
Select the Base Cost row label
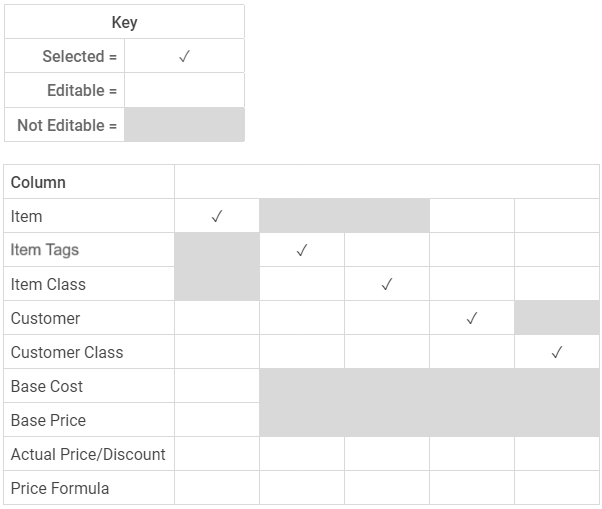pos(47,386)
